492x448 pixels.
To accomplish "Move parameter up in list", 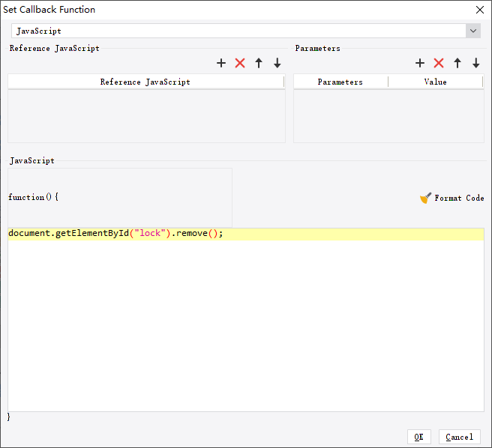I will [457, 63].
